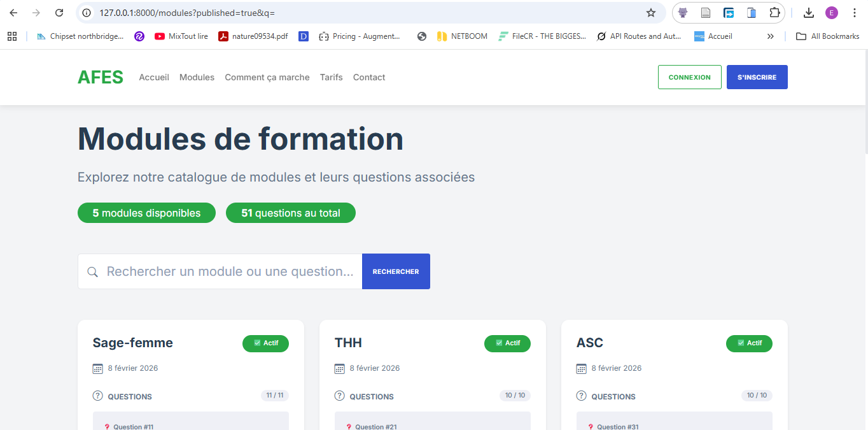The height and width of the screenshot is (430, 868).
Task: Go to the Tarifs nav item
Action: (x=331, y=77)
